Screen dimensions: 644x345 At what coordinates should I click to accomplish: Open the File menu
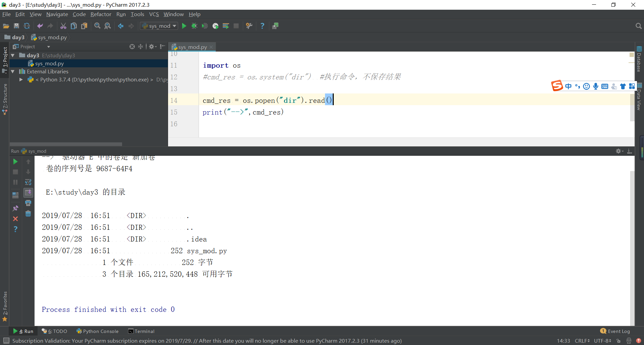coord(6,14)
